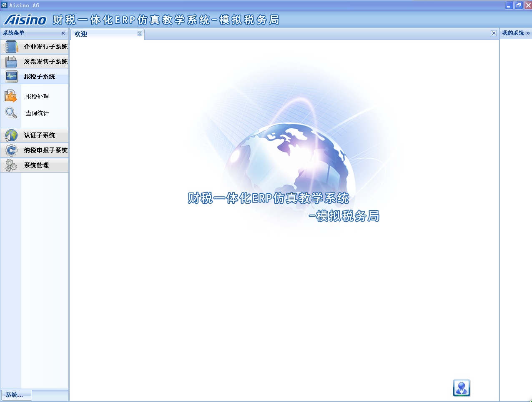Click the 纳税申报子系统 refresh icon
The width and height of the screenshot is (532, 402).
pyautogui.click(x=11, y=150)
